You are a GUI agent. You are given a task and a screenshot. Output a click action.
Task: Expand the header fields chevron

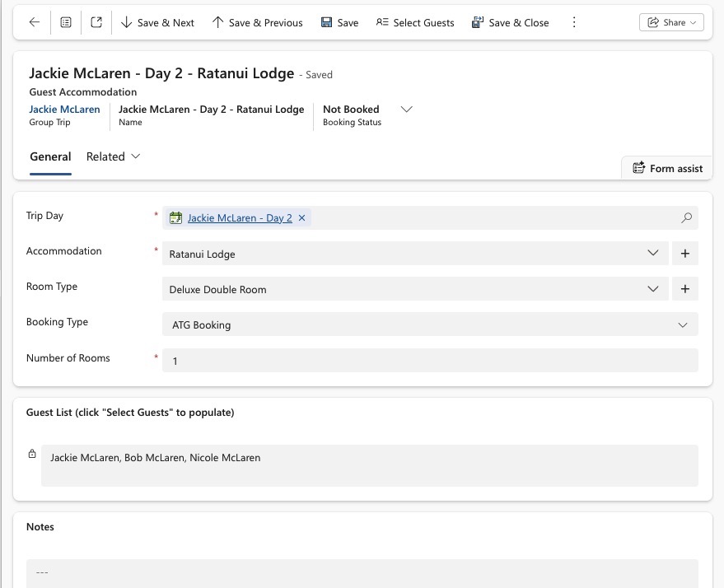[x=406, y=110]
